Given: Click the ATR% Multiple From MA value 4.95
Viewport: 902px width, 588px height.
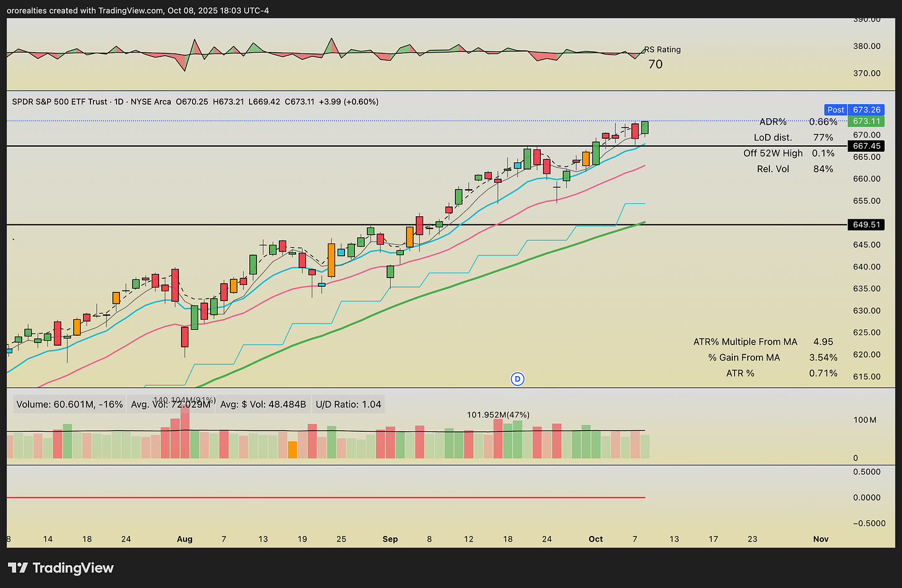Looking at the screenshot, I should pyautogui.click(x=823, y=341).
